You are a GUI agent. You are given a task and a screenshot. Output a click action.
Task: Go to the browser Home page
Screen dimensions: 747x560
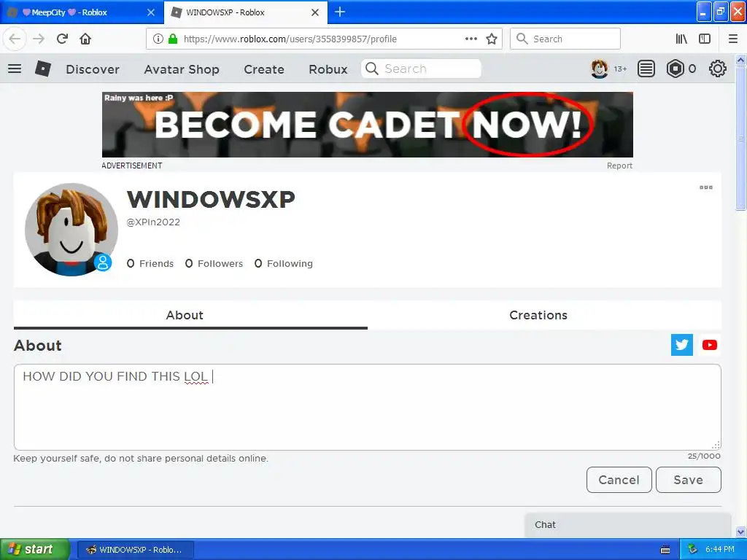click(x=85, y=39)
